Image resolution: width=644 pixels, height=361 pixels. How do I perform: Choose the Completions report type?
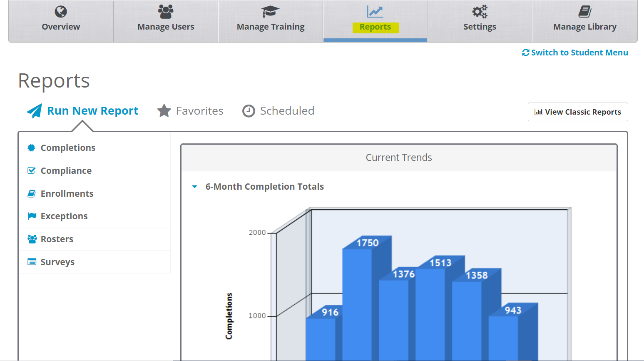pos(94,148)
